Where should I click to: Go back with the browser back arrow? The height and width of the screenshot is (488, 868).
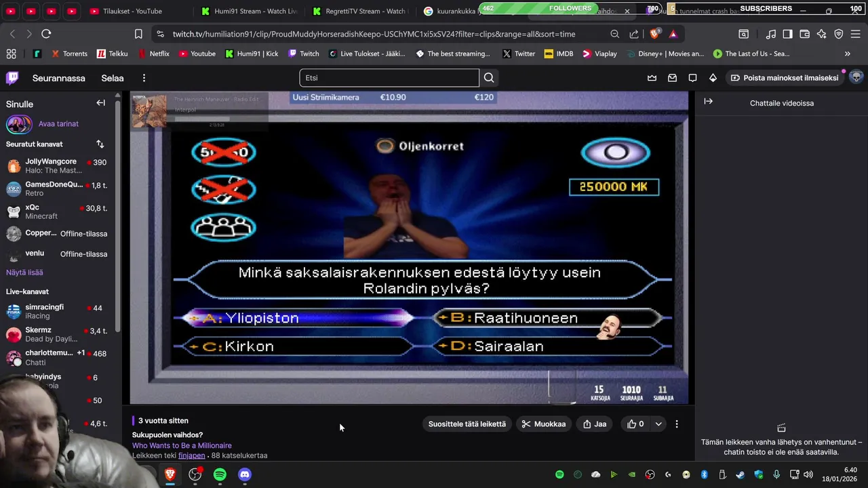pyautogui.click(x=12, y=34)
